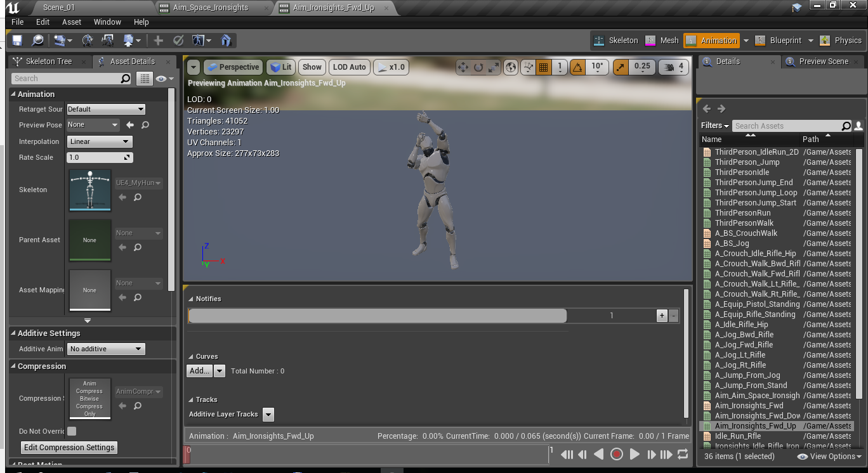
Task: Open the Filters dropdown in asset browser
Action: pos(715,126)
